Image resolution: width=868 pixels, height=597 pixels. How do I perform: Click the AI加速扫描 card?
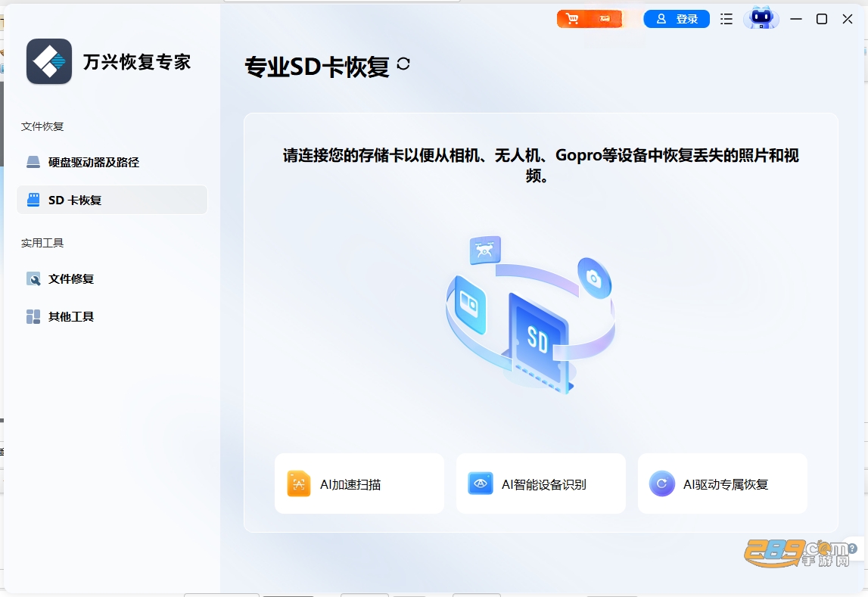(x=359, y=484)
